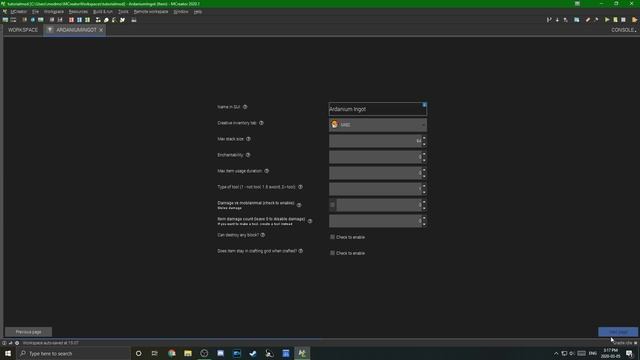
Task: Increase Enchantability value
Action: click(x=424, y=154)
